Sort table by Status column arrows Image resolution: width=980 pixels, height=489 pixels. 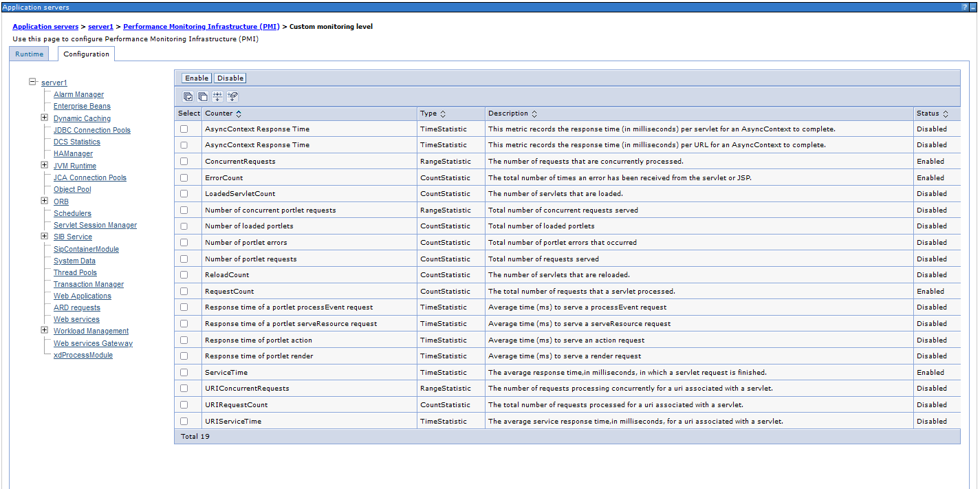click(946, 113)
